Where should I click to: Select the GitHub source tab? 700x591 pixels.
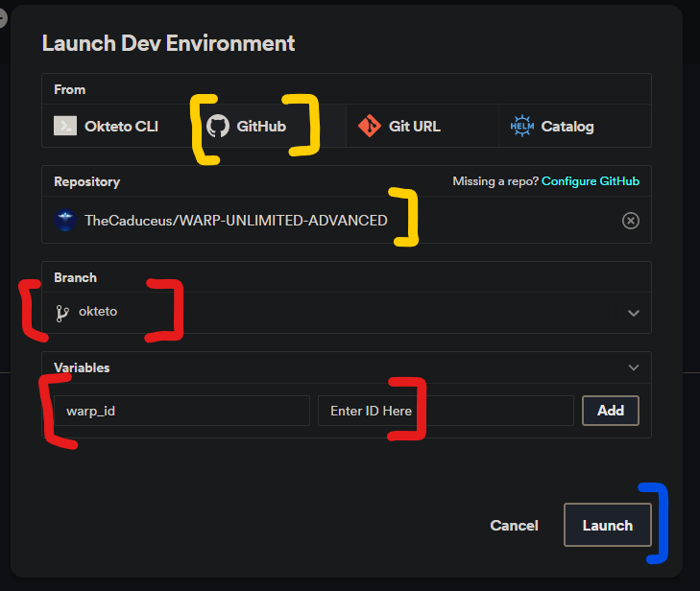[x=270, y=127]
